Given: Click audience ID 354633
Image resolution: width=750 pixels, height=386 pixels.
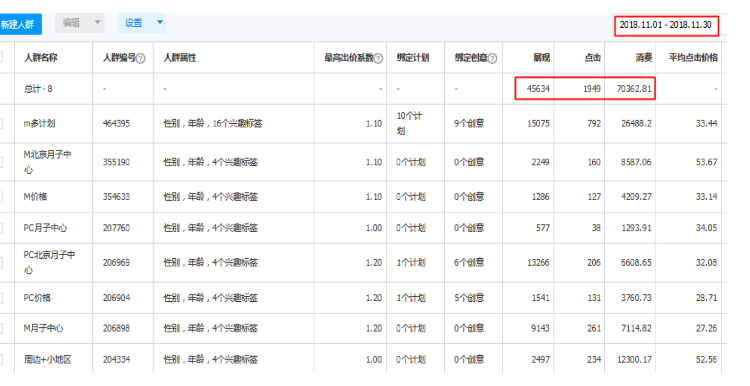Looking at the screenshot, I should tap(116, 197).
